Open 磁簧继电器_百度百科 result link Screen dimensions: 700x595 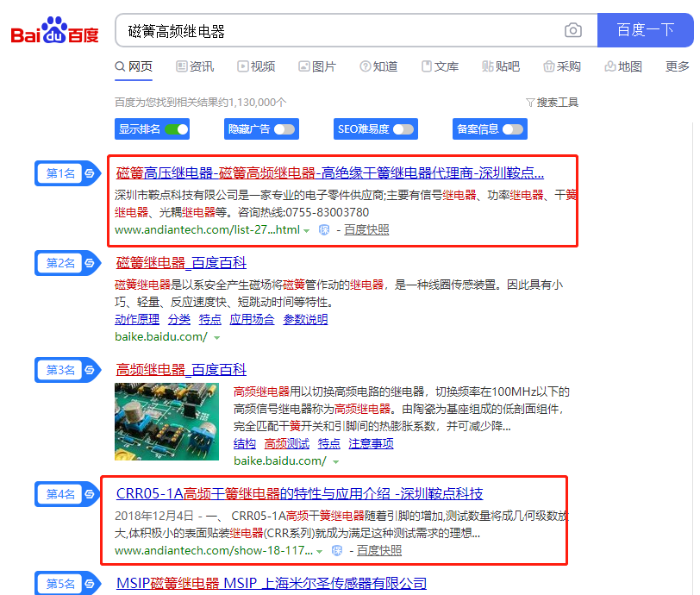click(181, 263)
